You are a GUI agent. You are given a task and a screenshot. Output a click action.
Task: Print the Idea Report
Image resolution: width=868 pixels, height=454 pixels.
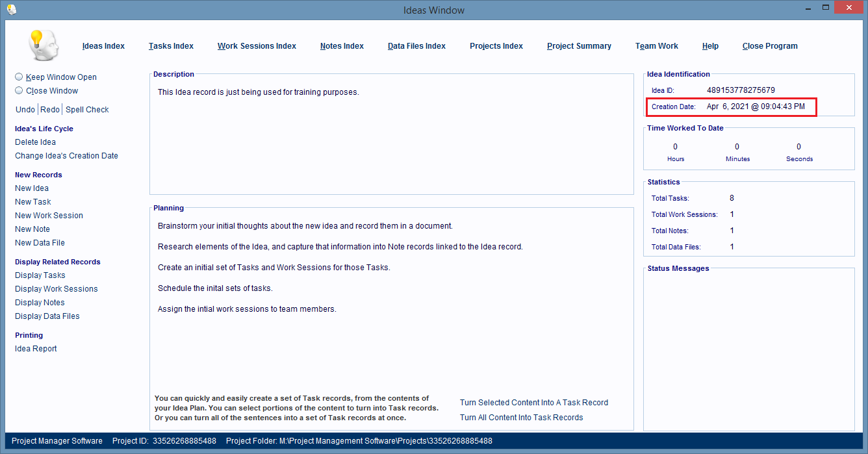(36, 349)
